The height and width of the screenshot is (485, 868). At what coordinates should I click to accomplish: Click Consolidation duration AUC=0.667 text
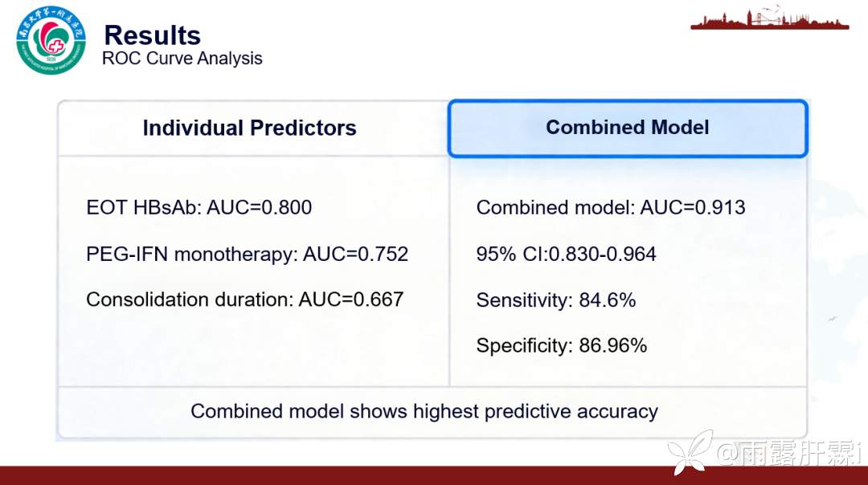244,300
